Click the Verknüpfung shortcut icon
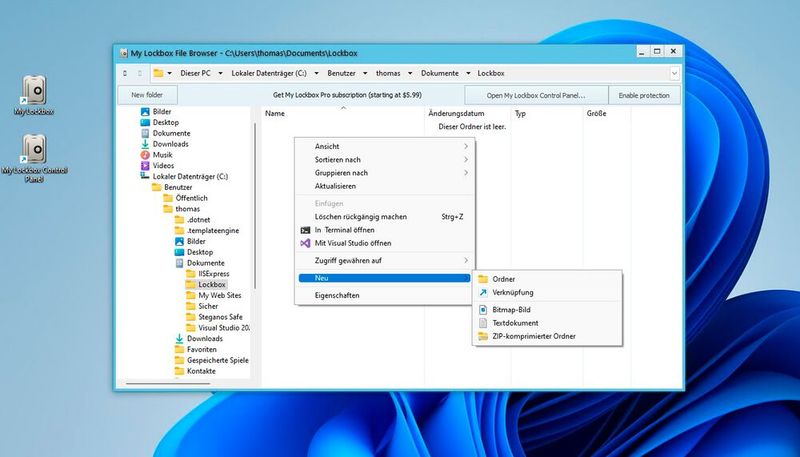The width and height of the screenshot is (800, 457). pos(482,293)
